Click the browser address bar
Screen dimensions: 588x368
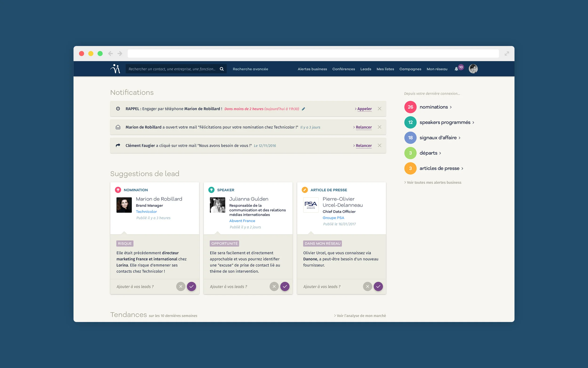tap(313, 53)
